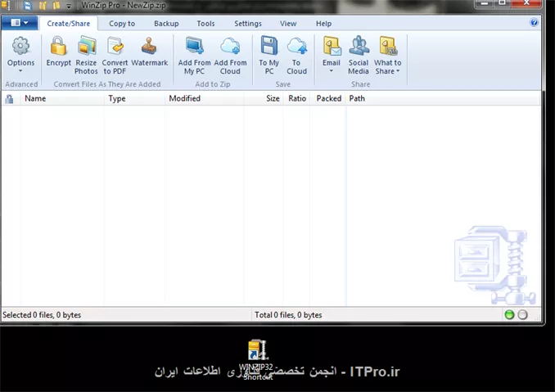Expand the What to Share dropdown arrow

point(398,71)
